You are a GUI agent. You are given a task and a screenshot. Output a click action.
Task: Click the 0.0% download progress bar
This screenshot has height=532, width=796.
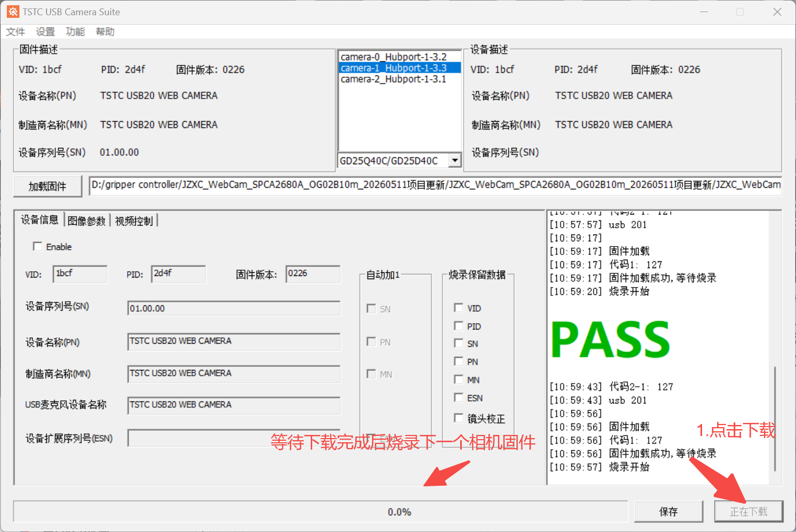click(321, 512)
